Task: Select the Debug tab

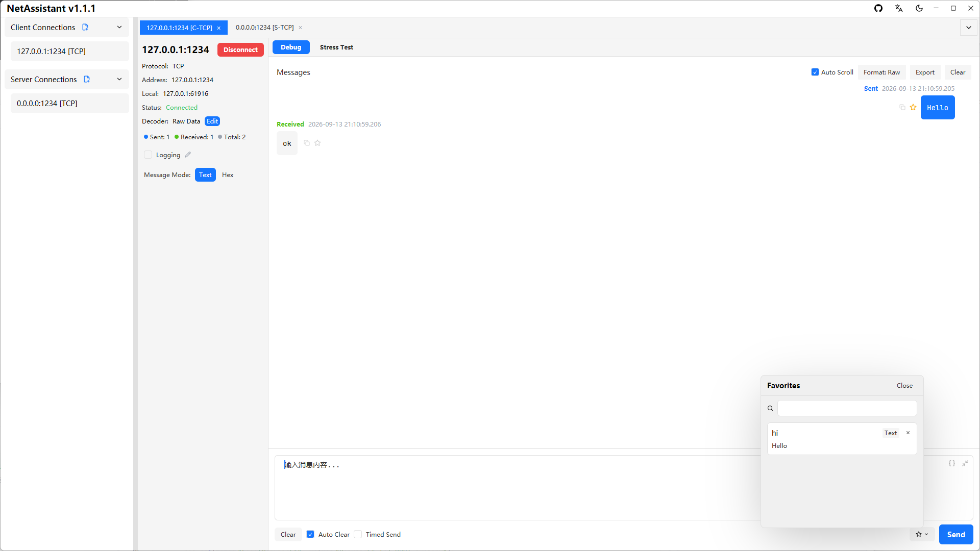Action: (291, 47)
